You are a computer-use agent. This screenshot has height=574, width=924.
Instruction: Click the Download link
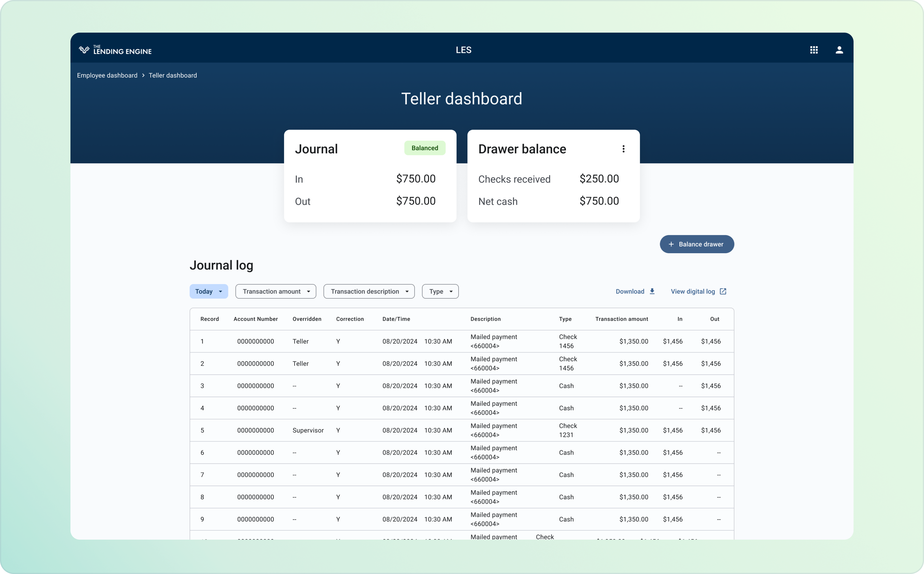(x=629, y=291)
